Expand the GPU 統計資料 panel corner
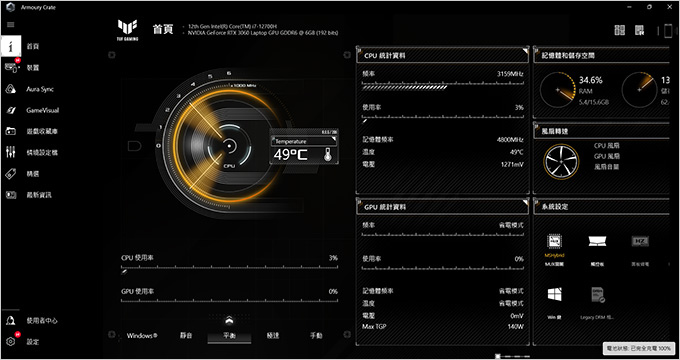This screenshot has width=680, height=360. (x=525, y=202)
